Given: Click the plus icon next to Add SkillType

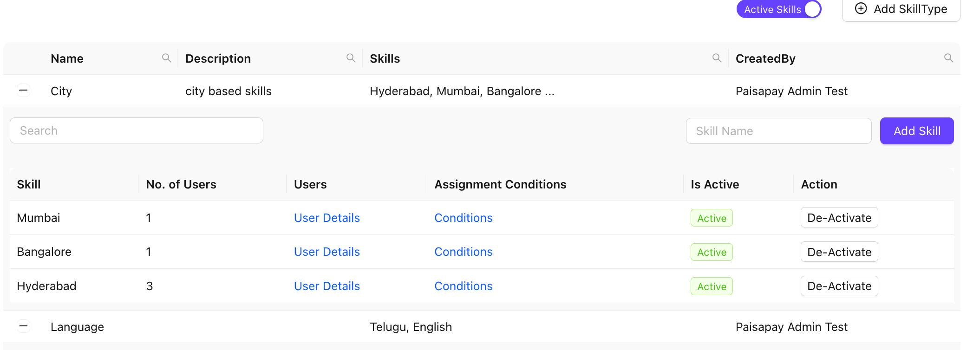Looking at the screenshot, I should 862,9.
